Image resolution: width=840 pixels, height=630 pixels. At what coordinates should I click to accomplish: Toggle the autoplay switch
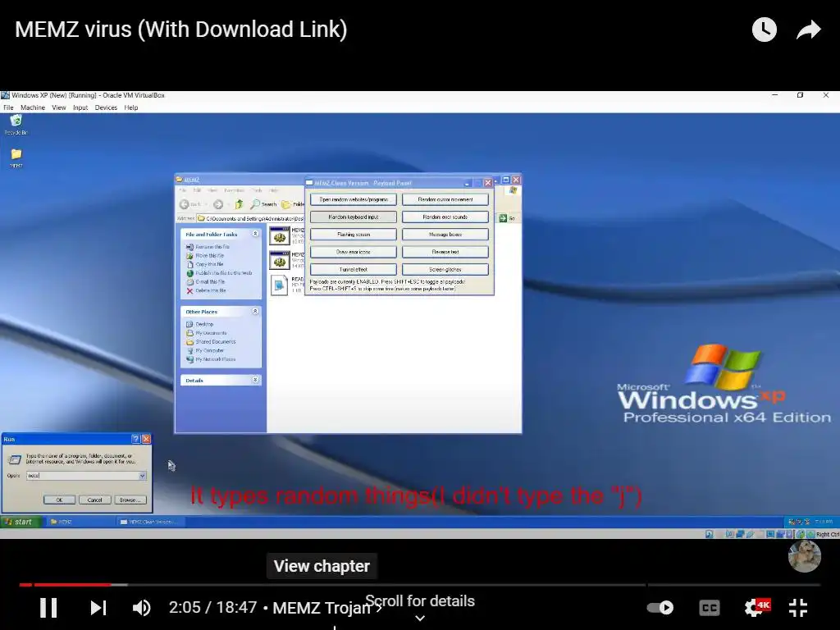coord(660,608)
